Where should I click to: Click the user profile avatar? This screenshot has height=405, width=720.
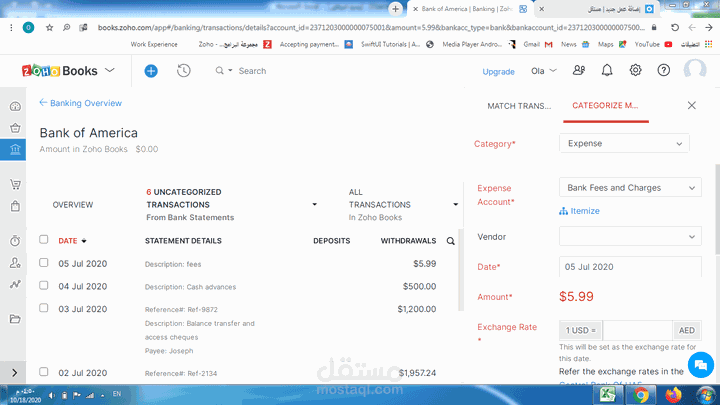(x=695, y=70)
